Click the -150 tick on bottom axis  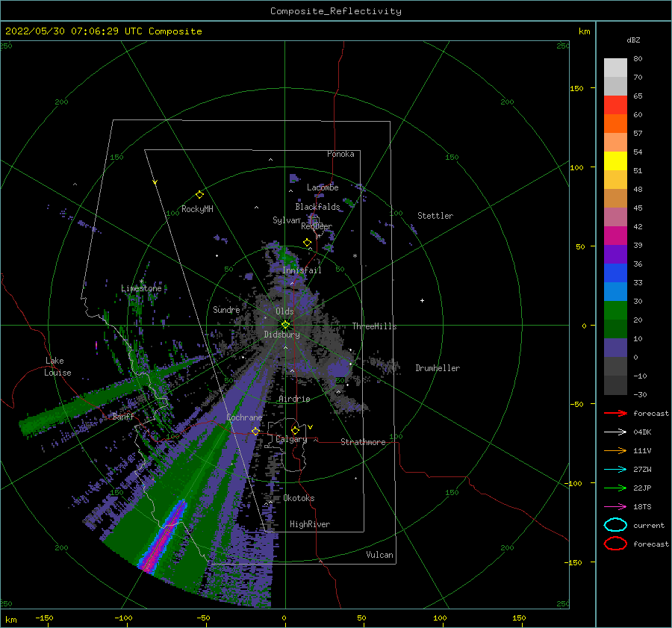[x=44, y=618]
